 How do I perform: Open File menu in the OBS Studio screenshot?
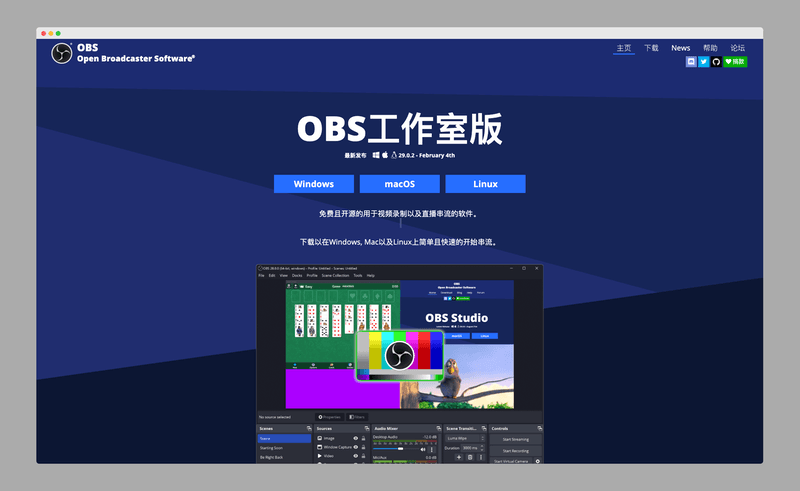coord(261,276)
